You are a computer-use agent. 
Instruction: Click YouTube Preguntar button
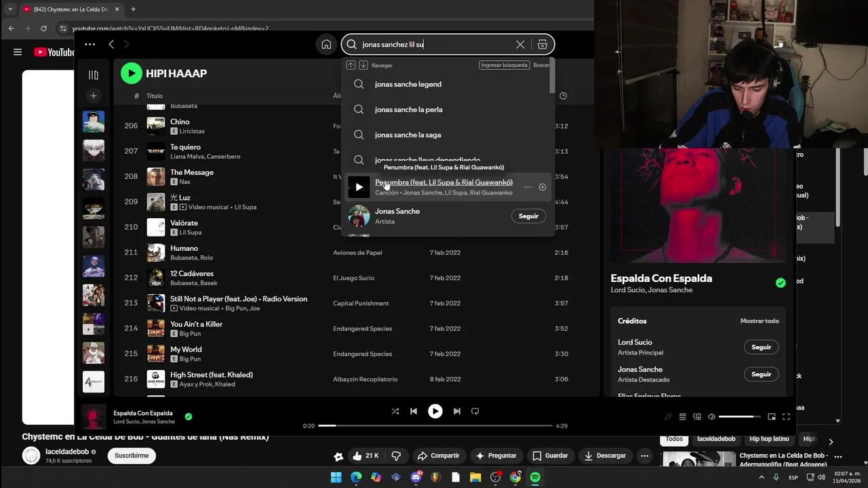[496, 455]
